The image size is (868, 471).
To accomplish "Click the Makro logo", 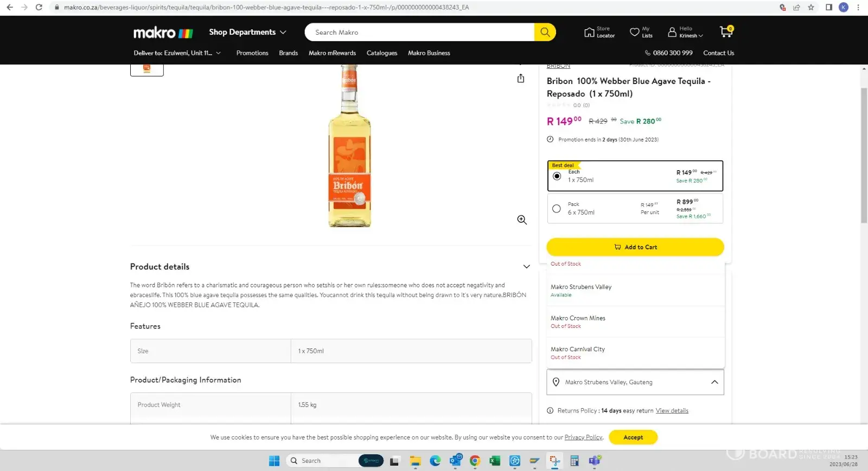I will pos(163,33).
